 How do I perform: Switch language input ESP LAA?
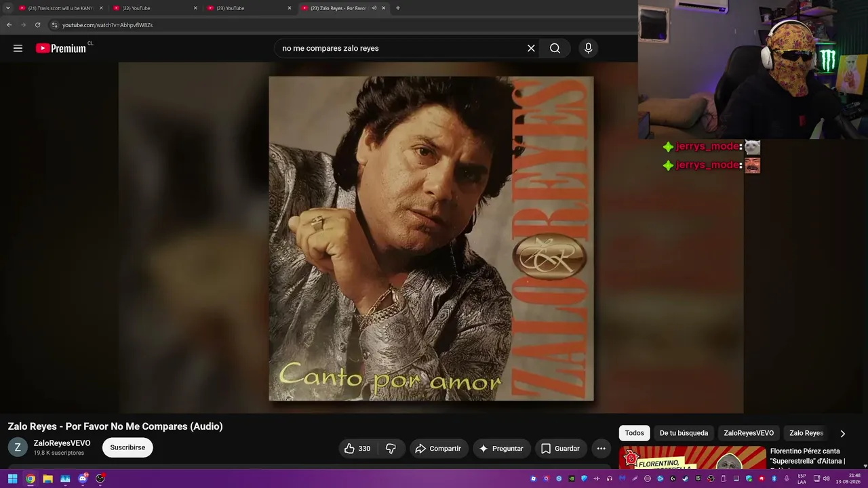click(802, 479)
